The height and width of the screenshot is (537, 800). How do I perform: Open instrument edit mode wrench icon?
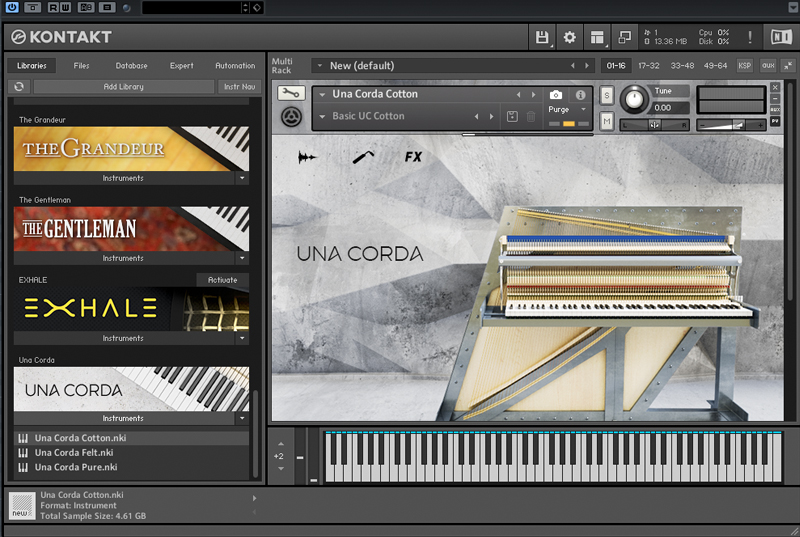coord(291,93)
